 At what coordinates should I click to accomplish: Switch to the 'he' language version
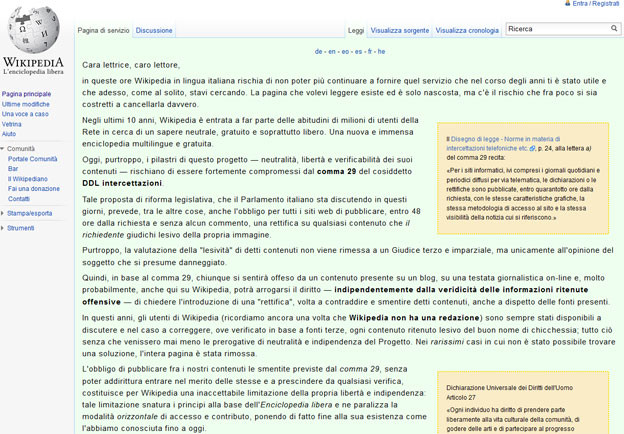(x=381, y=52)
